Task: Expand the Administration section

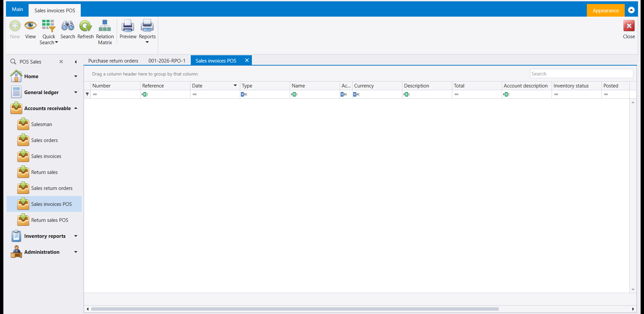Action: pyautogui.click(x=76, y=252)
